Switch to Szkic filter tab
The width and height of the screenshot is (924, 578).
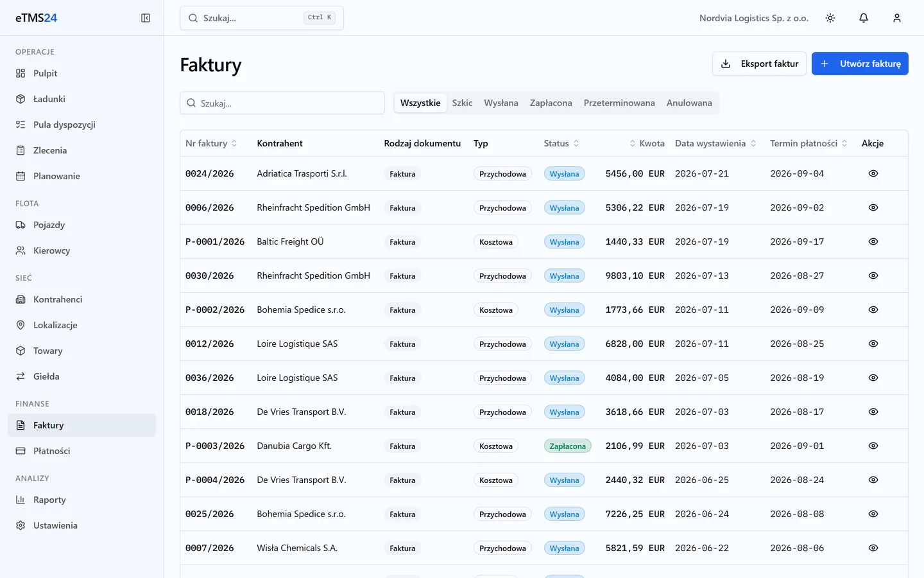[x=462, y=103]
